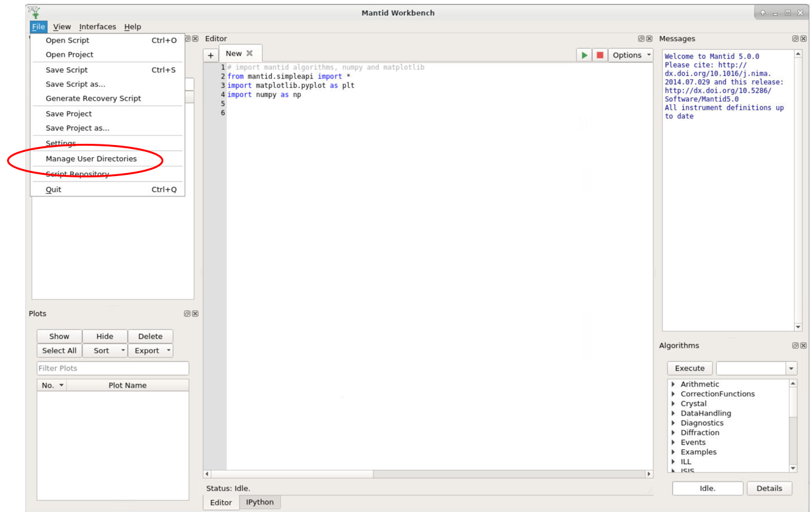The image size is (812, 515).
Task: Close the Editor panel
Action: 649,39
